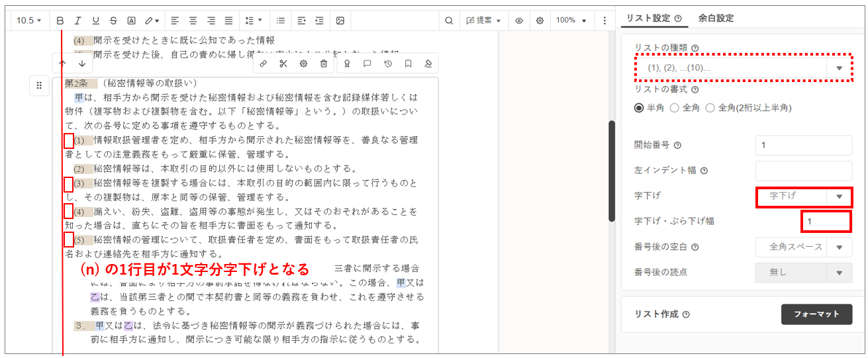
Task: Select the 半角 radio button
Action: click(x=639, y=108)
